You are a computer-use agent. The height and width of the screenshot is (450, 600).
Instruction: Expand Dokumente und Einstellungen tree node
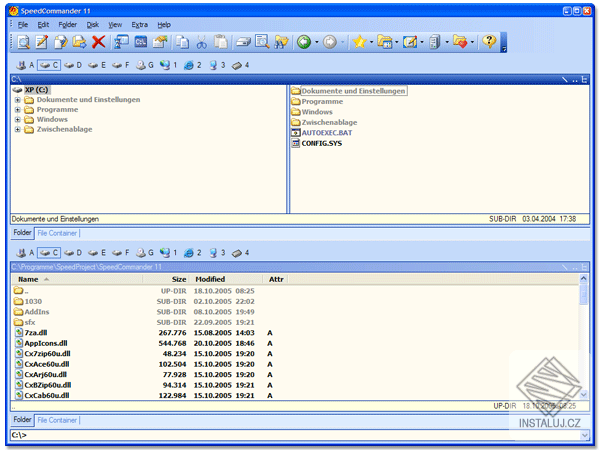point(18,100)
